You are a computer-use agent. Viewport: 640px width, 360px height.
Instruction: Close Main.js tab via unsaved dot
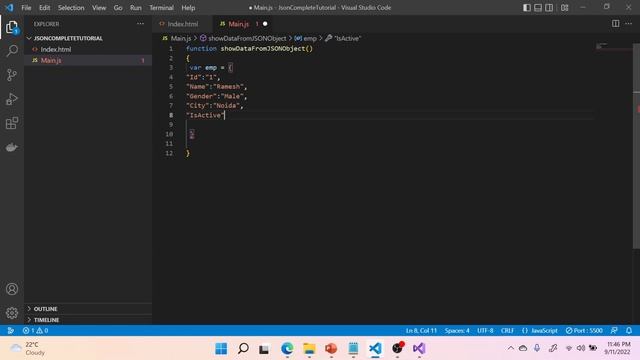coord(265,24)
